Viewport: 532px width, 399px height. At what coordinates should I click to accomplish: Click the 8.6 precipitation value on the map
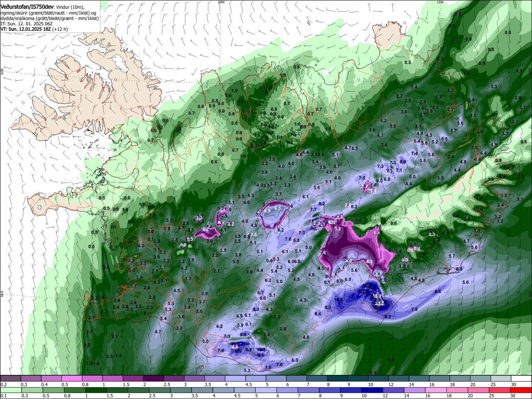click(402, 162)
